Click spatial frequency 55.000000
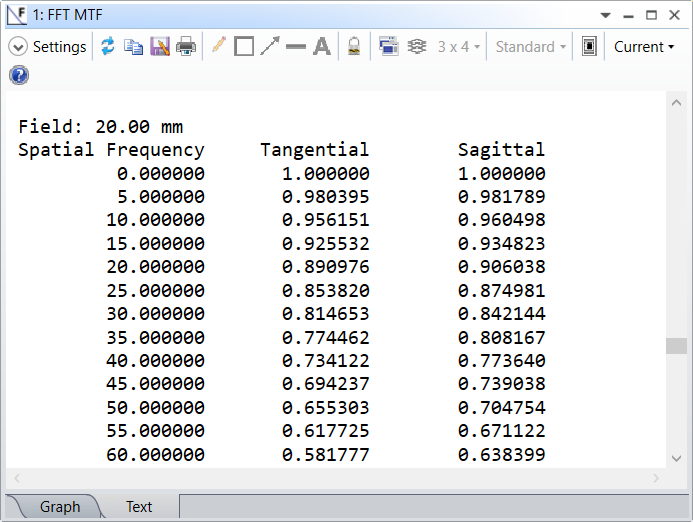 [156, 431]
